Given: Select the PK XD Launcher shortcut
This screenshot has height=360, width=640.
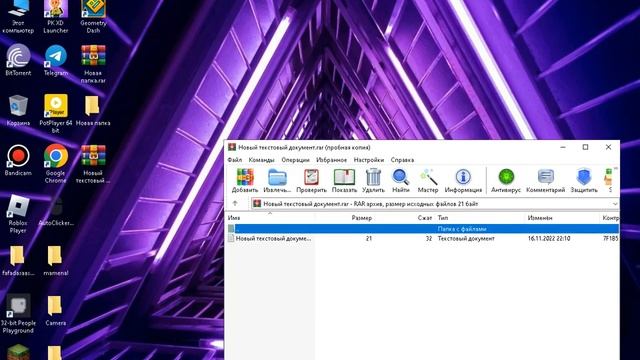Looking at the screenshot, I should coord(56,17).
